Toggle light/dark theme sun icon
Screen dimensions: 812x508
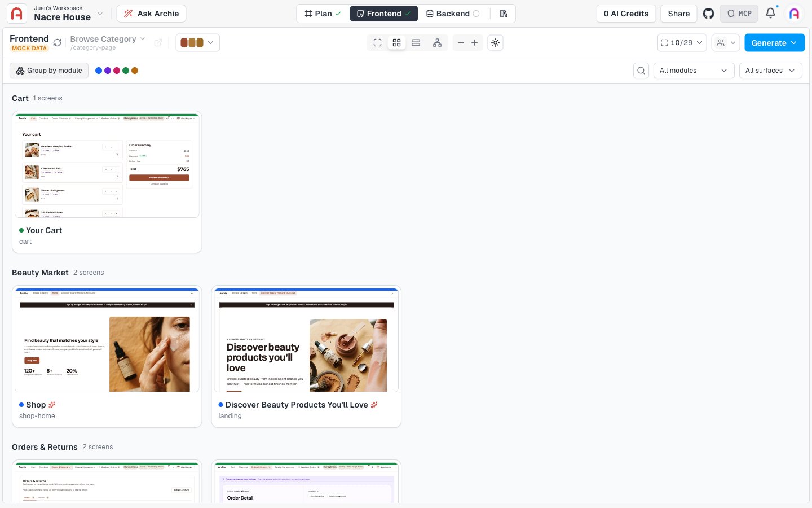495,43
